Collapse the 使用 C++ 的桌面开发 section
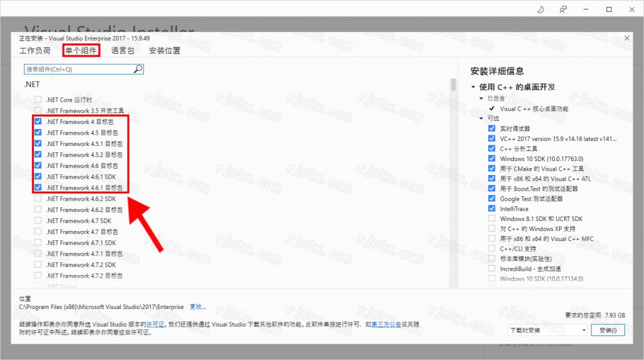Viewport: 644px width, 360px height. (473, 87)
